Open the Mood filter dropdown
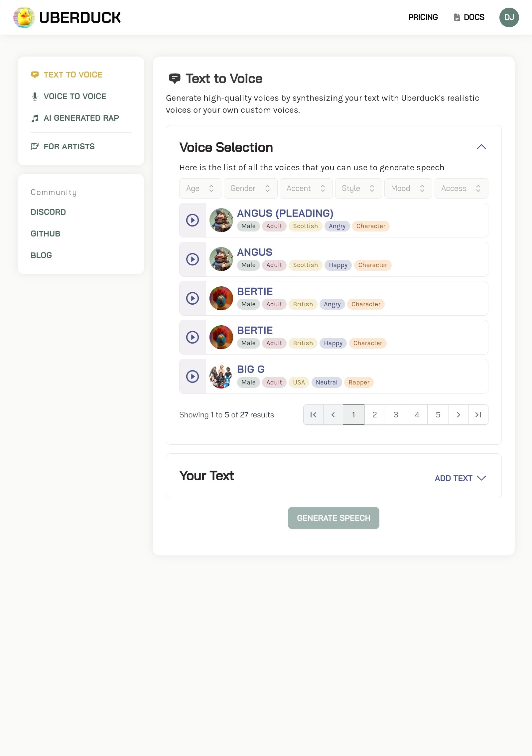Viewport: 532px width, 756px height. [x=408, y=189]
